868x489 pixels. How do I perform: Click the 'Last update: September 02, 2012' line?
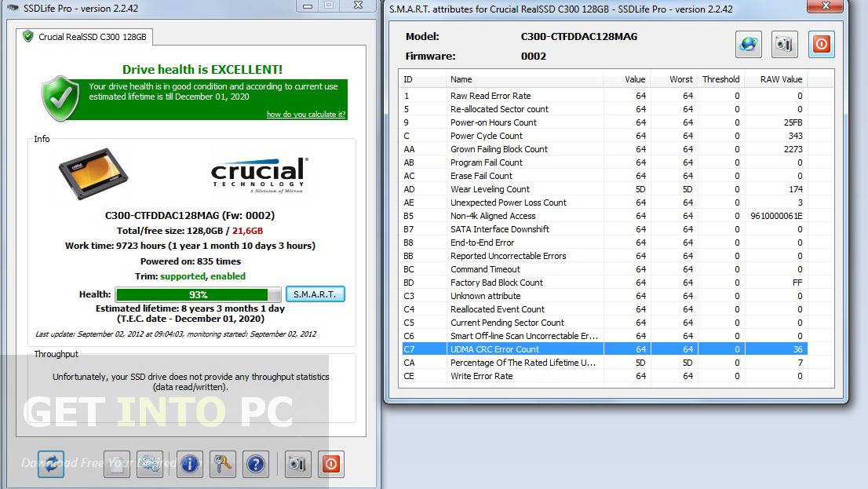coord(176,334)
